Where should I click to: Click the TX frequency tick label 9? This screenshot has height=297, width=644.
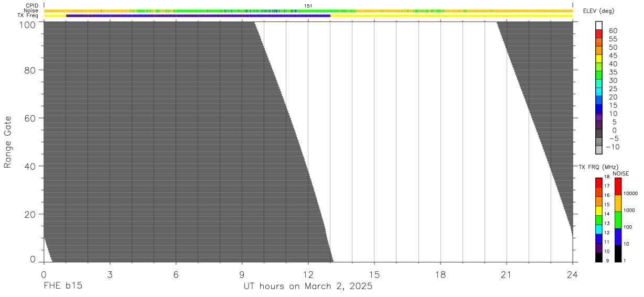point(607,260)
